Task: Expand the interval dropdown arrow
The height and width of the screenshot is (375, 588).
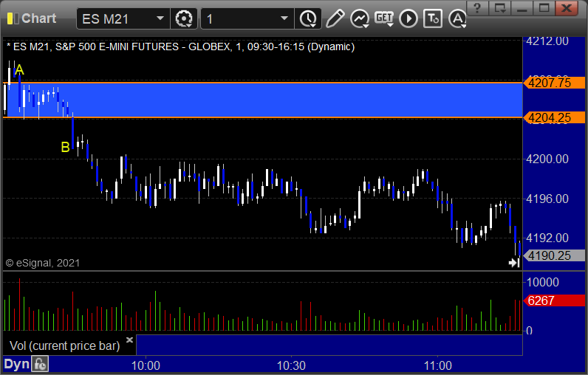Action: point(284,18)
